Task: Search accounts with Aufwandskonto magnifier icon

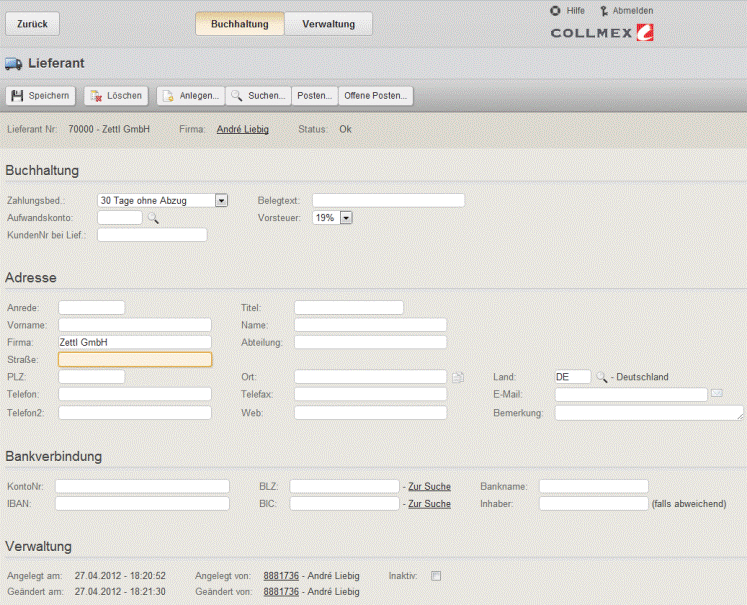Action: 153,218
